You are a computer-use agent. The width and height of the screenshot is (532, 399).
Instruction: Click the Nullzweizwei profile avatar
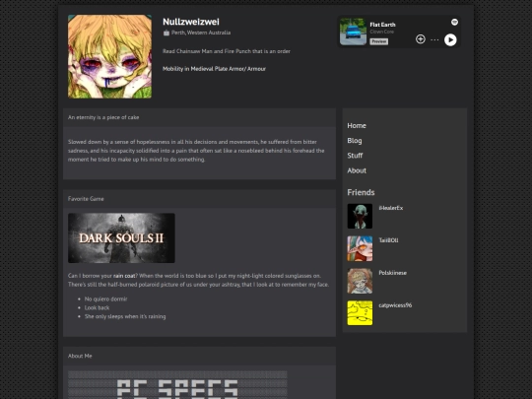109,56
